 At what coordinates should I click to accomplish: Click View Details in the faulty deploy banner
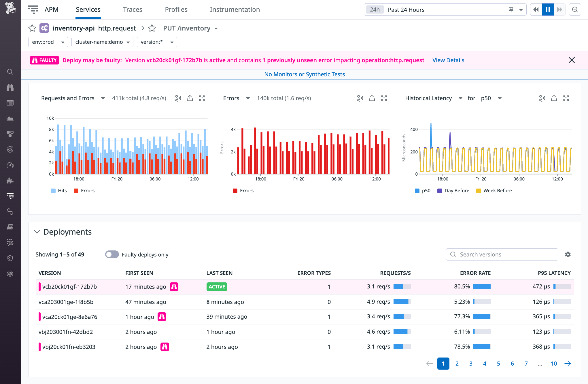pyautogui.click(x=448, y=60)
